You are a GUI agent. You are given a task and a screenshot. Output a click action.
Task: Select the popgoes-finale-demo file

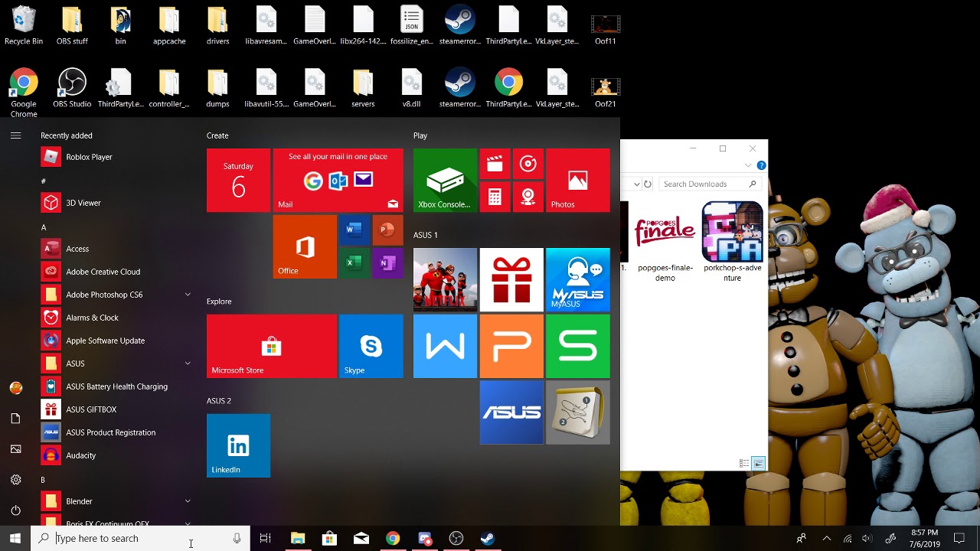pyautogui.click(x=665, y=243)
